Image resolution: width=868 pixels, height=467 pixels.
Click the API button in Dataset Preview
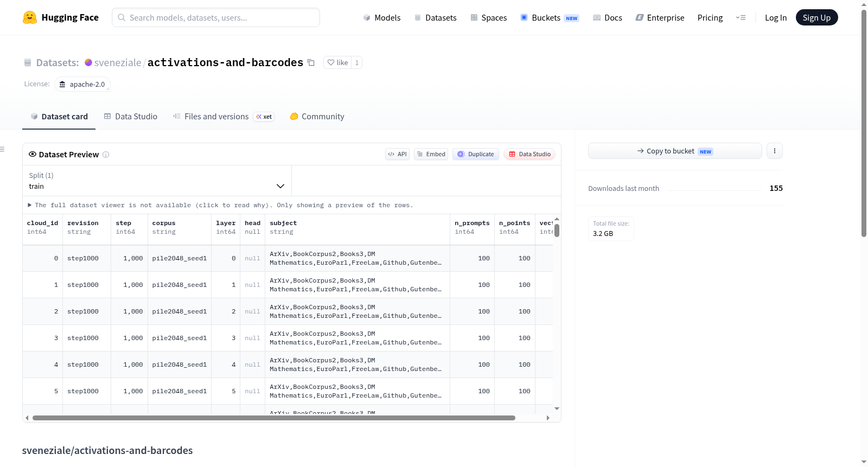[x=397, y=154]
